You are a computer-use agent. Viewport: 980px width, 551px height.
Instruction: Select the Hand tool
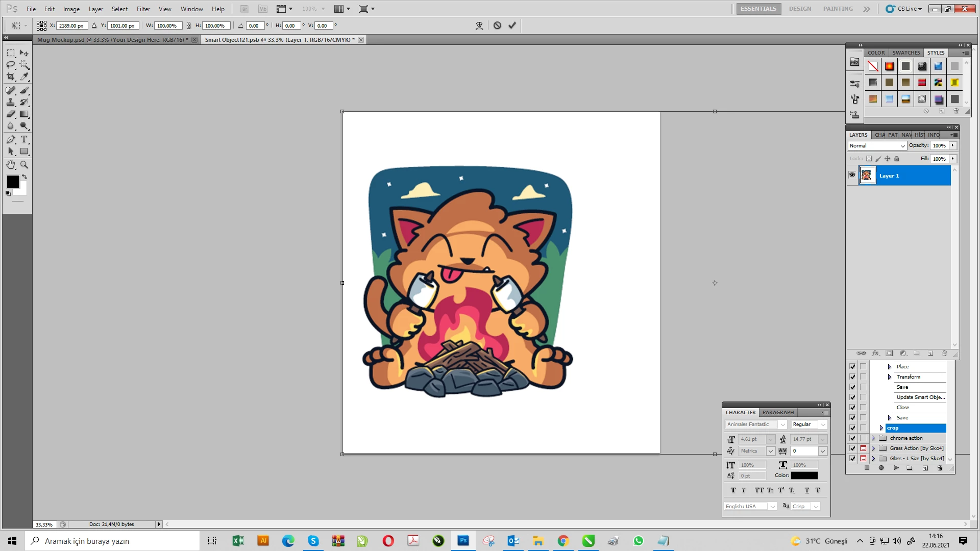point(11,165)
